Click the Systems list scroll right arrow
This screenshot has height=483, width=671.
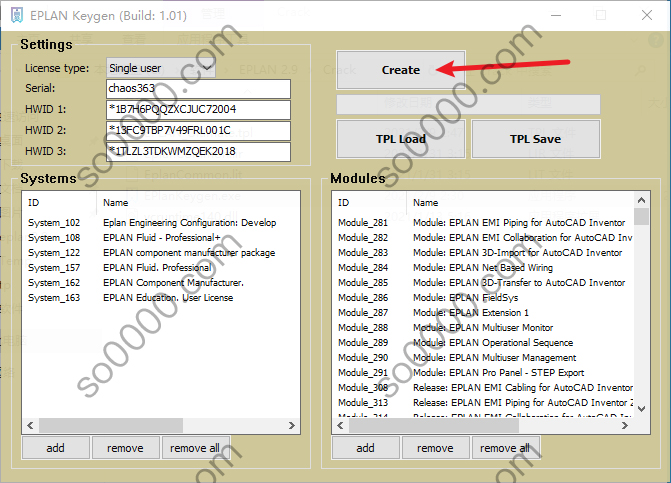pos(292,426)
